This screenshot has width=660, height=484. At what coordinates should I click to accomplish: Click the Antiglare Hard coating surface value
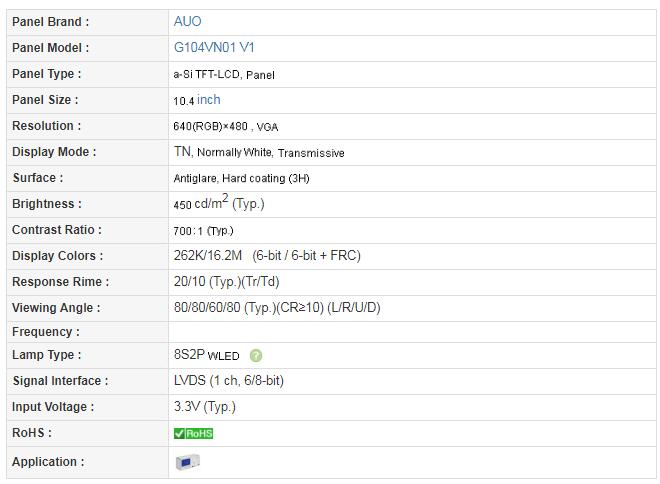[x=241, y=178]
